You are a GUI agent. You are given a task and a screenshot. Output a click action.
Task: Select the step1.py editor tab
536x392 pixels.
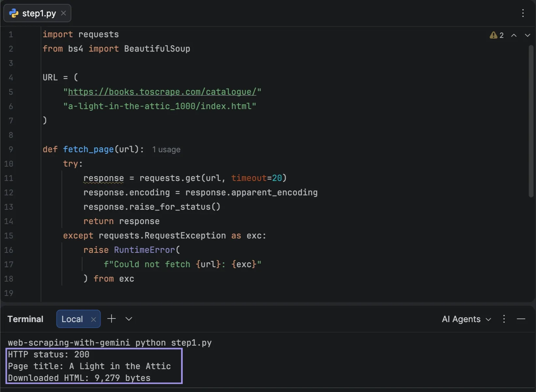tap(37, 13)
